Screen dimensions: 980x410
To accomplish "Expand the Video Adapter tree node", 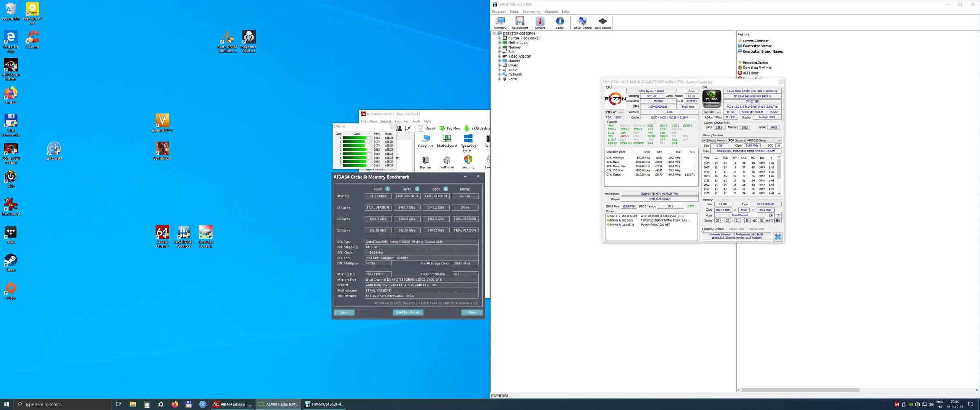I will click(499, 56).
